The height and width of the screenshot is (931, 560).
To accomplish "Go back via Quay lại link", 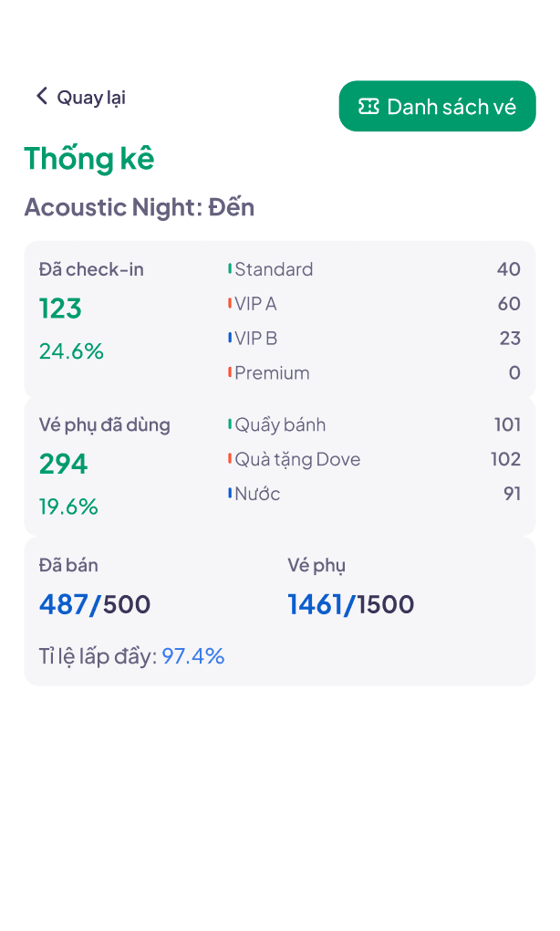I will tap(90, 97).
